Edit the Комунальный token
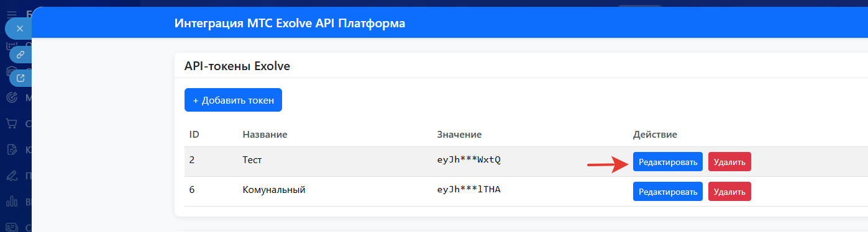The width and height of the screenshot is (868, 232). point(668,191)
